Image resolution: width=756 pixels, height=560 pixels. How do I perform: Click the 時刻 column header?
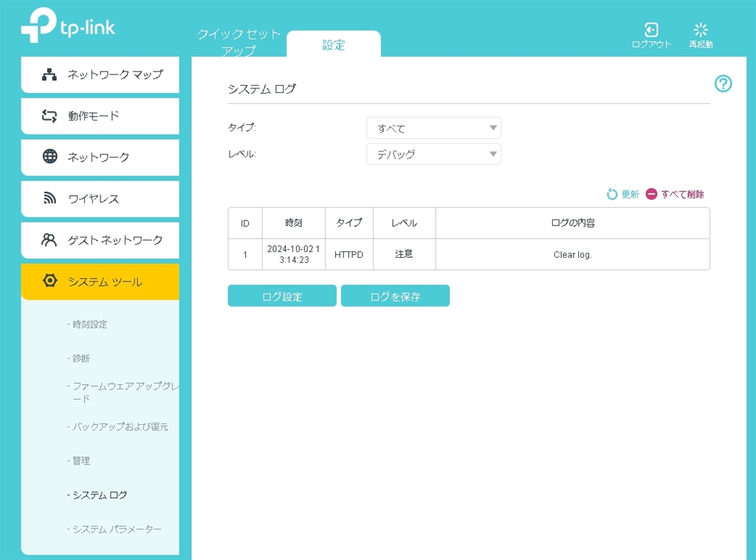coord(294,223)
